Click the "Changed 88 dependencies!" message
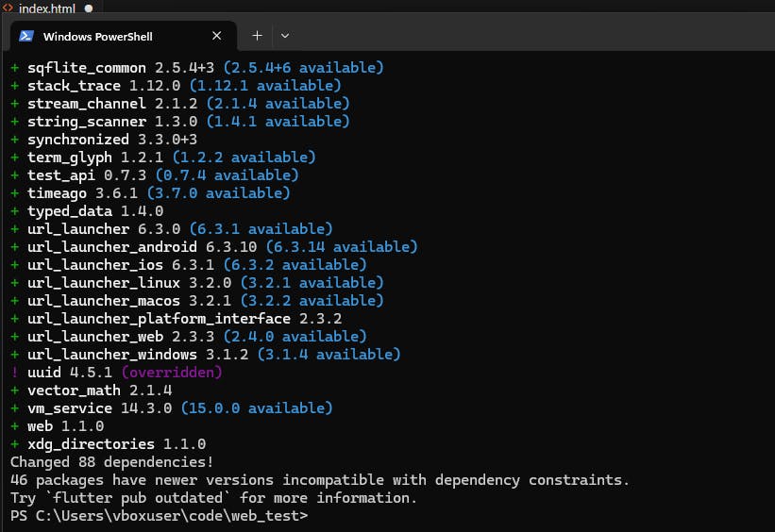Viewport: 775px width, 532px height. point(111,462)
